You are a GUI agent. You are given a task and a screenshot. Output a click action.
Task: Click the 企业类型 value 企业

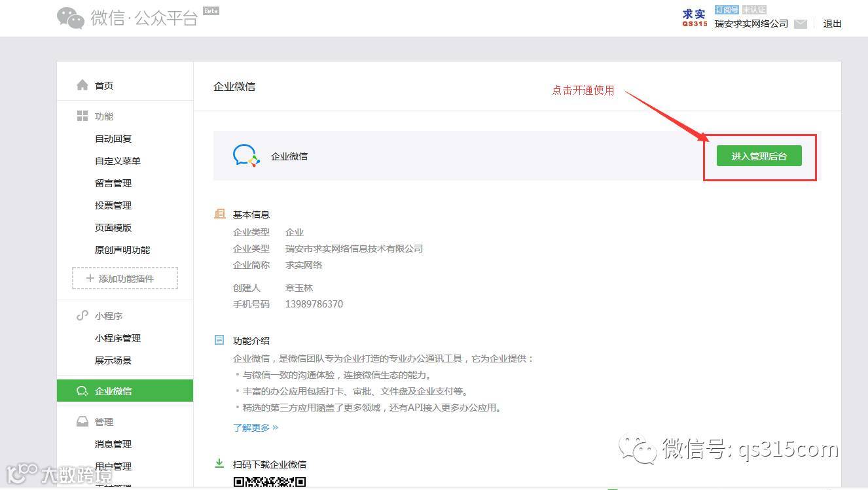click(x=295, y=232)
